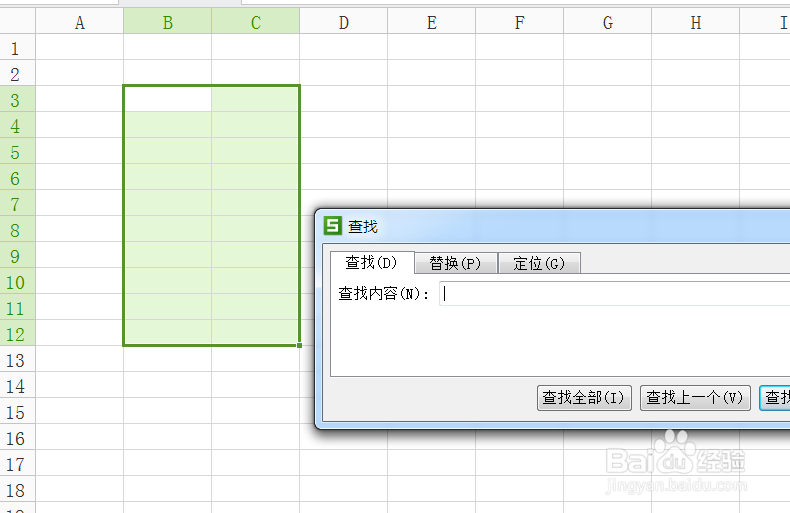
Task: Select column C header
Action: [255, 23]
